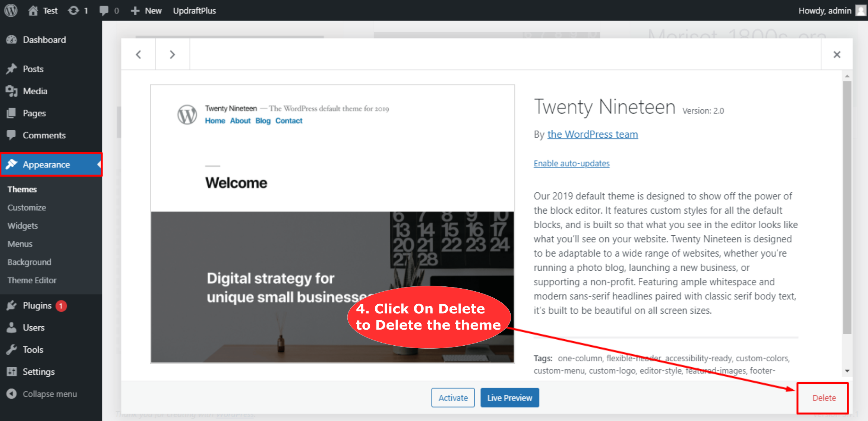Enable auto-updates for Twenty Nineteen
Viewport: 868px width, 421px height.
click(571, 163)
